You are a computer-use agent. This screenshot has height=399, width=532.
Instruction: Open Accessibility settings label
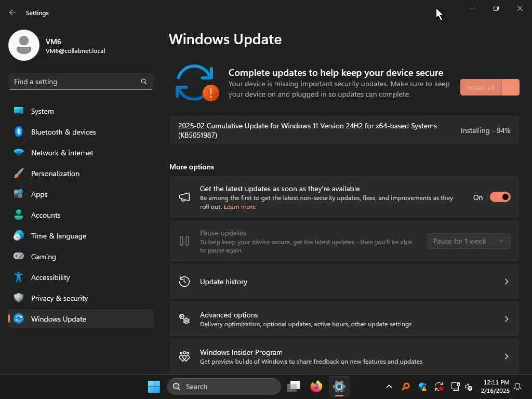pos(50,277)
